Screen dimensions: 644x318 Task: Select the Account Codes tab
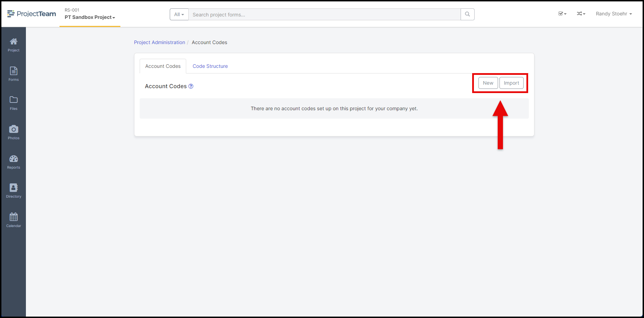click(163, 66)
